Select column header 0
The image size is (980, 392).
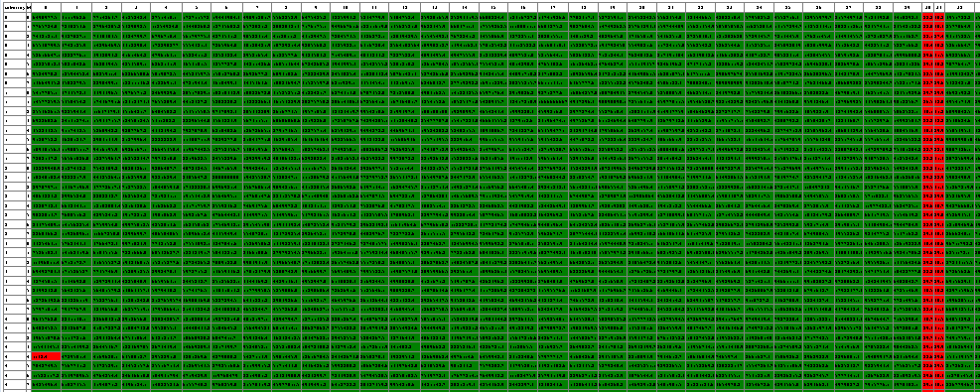[46, 8]
